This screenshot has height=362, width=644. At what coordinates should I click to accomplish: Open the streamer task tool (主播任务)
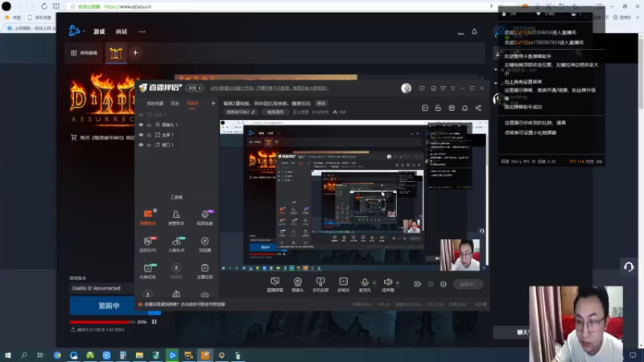(x=204, y=271)
